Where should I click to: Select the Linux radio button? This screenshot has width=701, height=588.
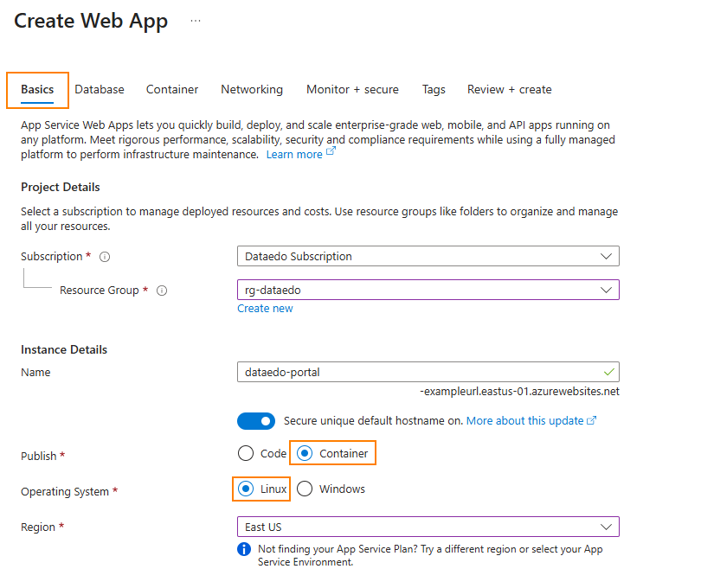pos(246,489)
